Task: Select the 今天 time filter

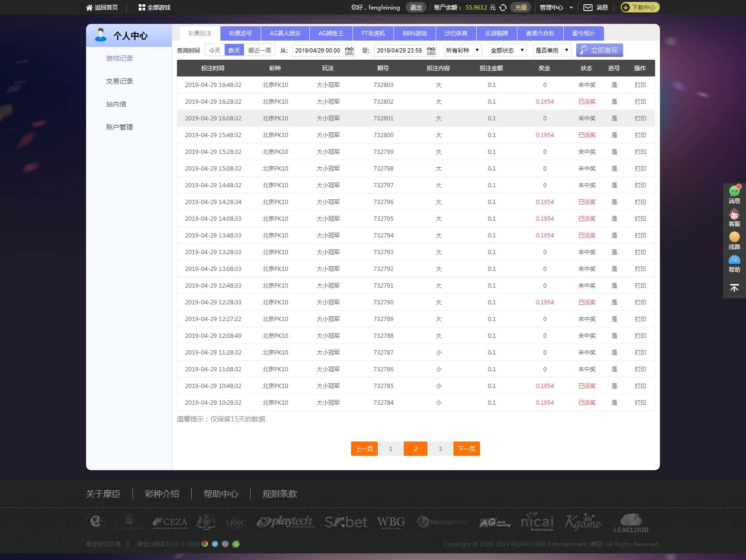Action: (215, 50)
